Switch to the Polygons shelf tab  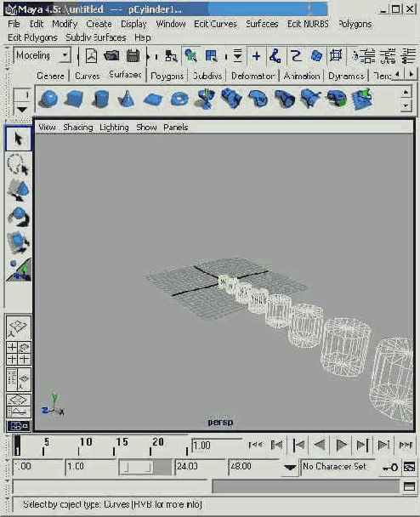167,76
